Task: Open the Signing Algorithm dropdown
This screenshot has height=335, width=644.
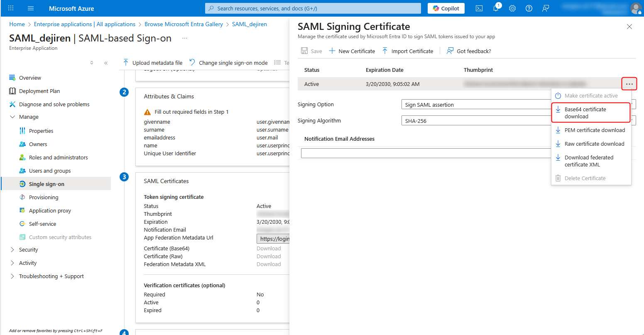Action: point(519,121)
